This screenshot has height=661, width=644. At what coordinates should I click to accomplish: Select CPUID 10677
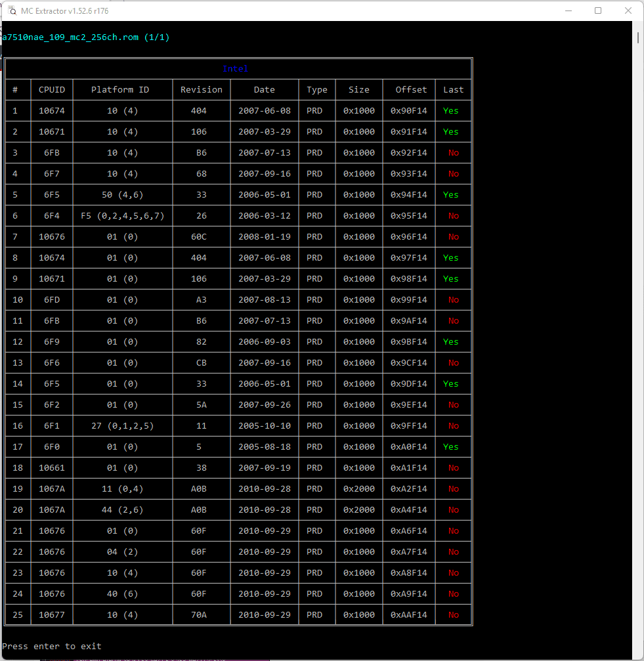(x=52, y=615)
